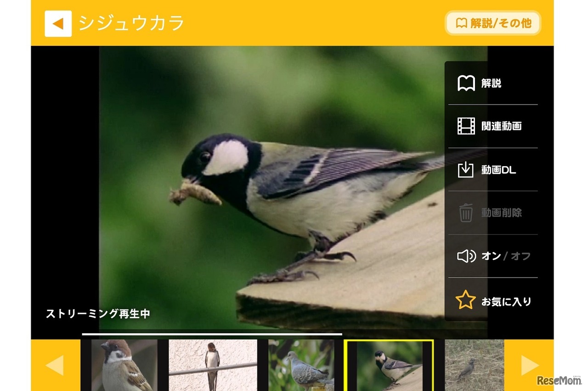
Task: Click the speaker sound icon
Action: (x=466, y=256)
